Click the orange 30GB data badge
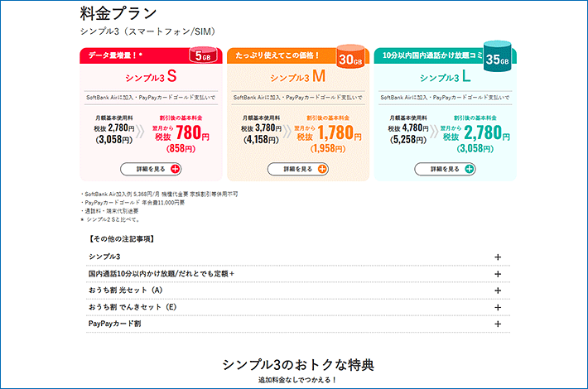588x389 pixels. pos(349,56)
